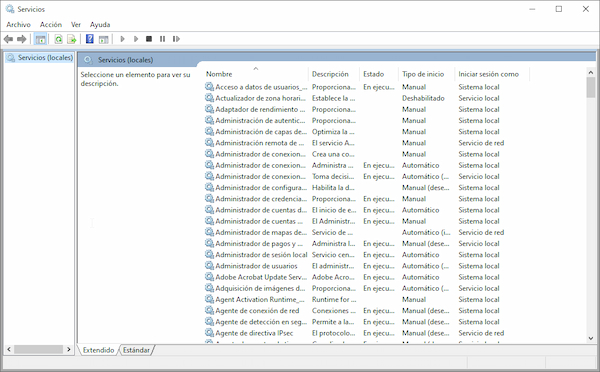Click the vertical scrollbar thumb of services list
The width and height of the screenshot is (600, 372).
click(x=590, y=87)
